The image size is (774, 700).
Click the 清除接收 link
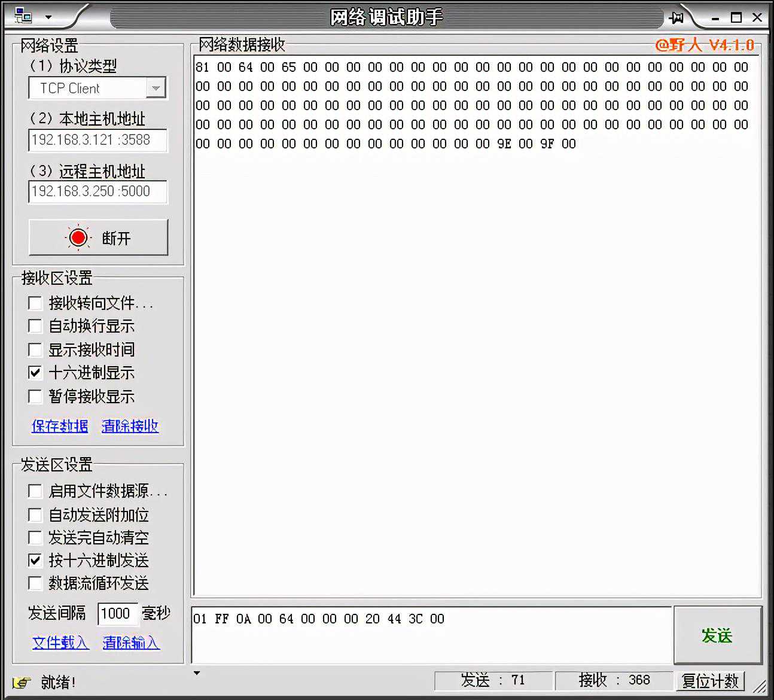(x=130, y=426)
